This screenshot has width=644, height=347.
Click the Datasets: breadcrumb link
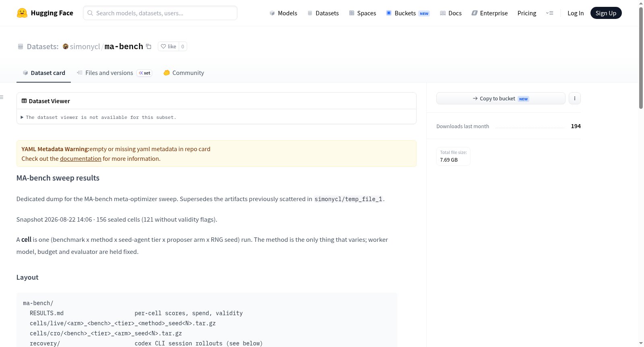[x=43, y=46]
